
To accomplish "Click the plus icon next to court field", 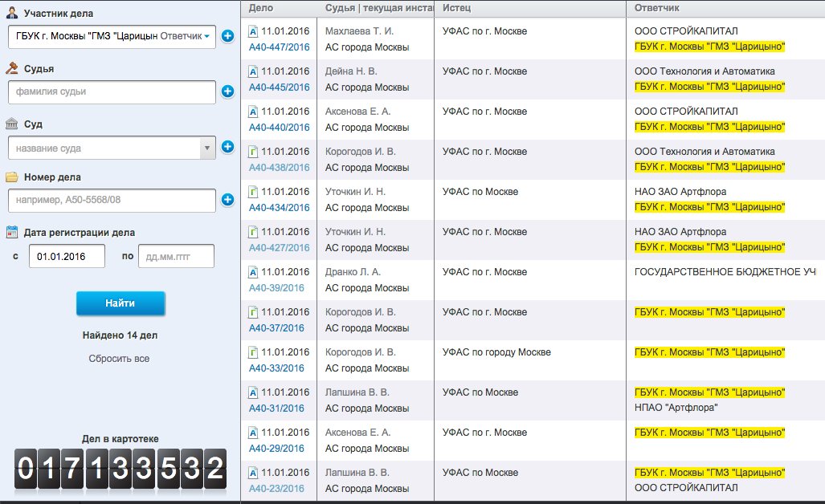I will [x=228, y=147].
